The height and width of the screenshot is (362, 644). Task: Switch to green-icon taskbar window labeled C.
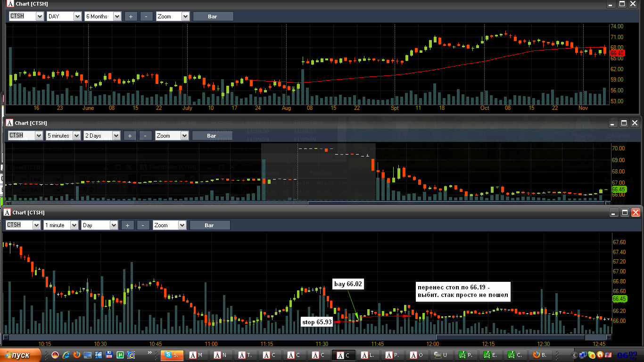click(515, 355)
